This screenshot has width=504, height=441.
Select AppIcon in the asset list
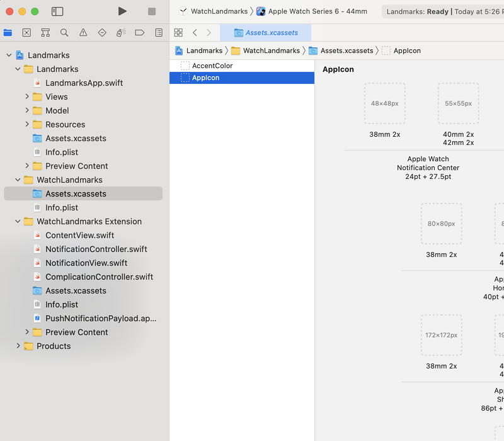click(242, 77)
